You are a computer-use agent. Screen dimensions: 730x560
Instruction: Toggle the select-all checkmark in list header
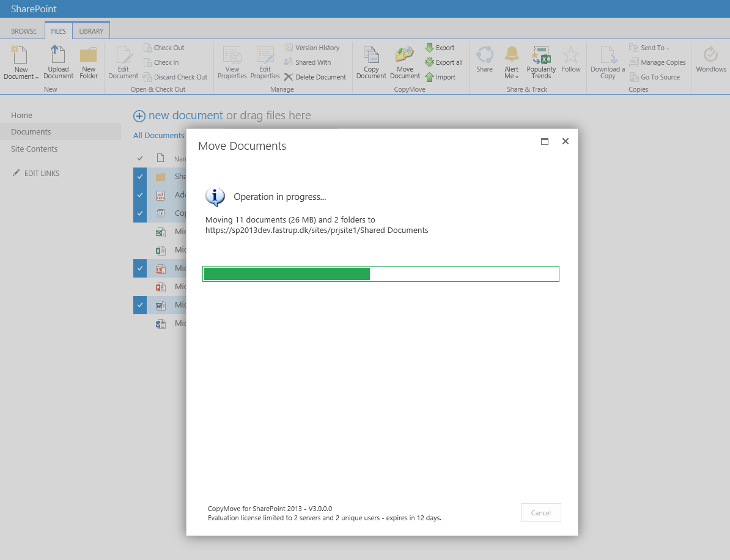coord(139,158)
